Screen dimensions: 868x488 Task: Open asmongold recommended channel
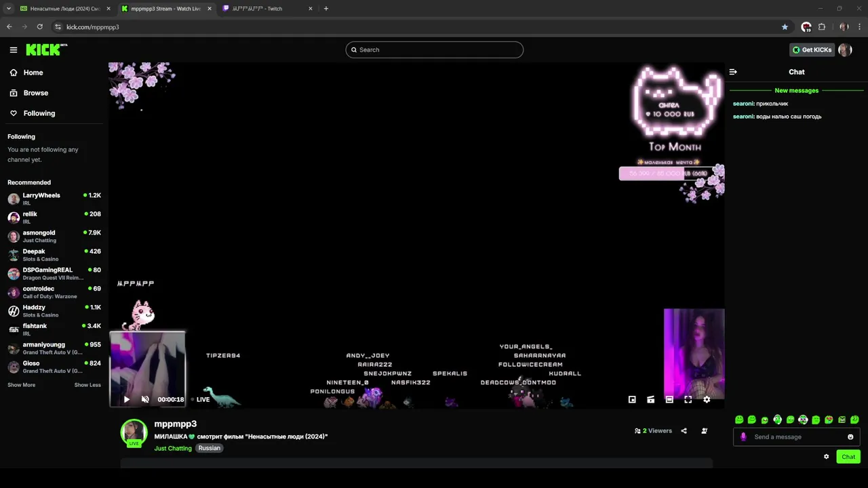pos(54,236)
